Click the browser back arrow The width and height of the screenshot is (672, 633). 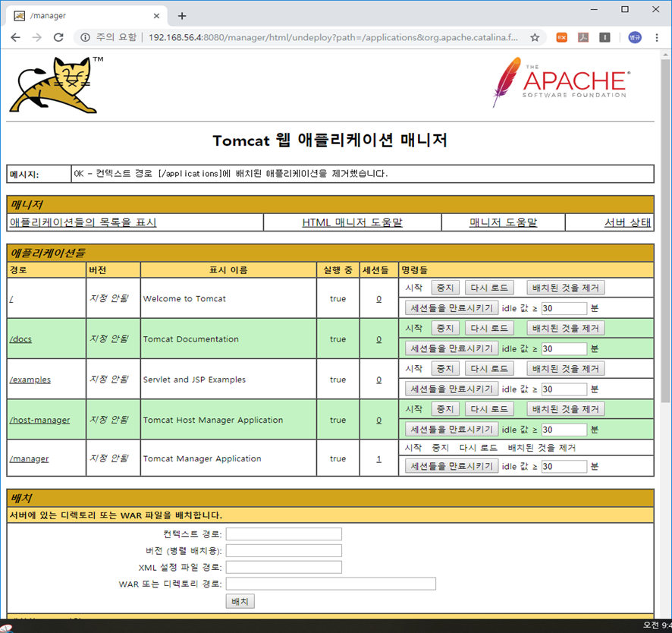15,37
